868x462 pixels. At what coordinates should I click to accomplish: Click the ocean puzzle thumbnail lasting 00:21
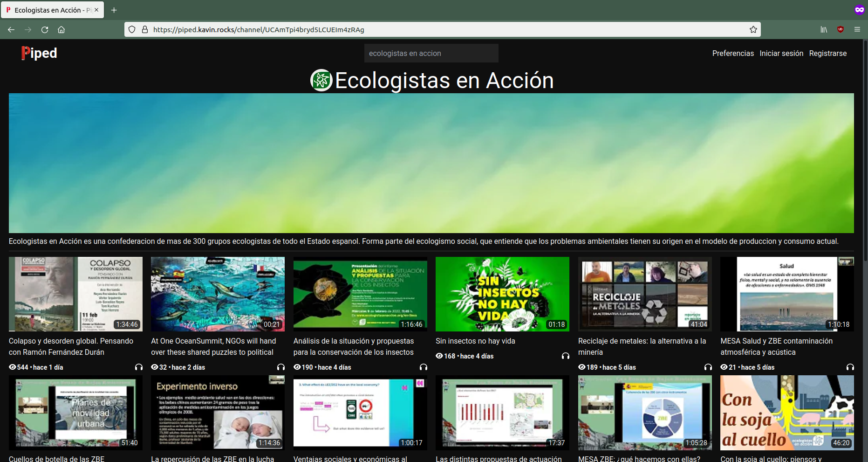point(218,294)
